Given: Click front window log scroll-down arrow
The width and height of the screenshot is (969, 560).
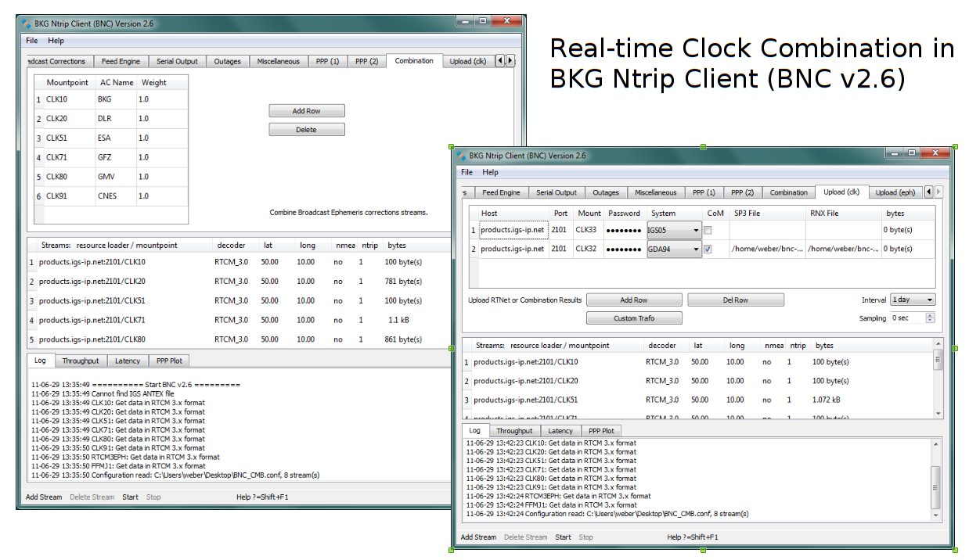Looking at the screenshot, I should pyautogui.click(x=936, y=515).
